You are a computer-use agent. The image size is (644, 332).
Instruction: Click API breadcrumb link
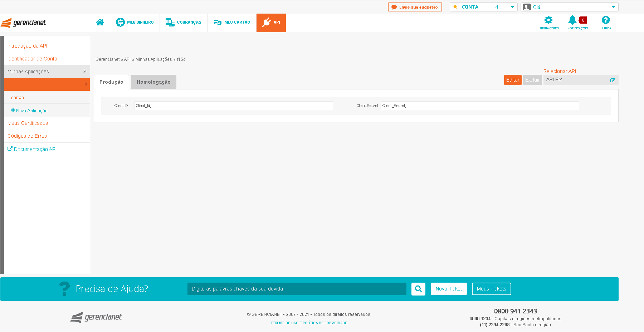(127, 59)
